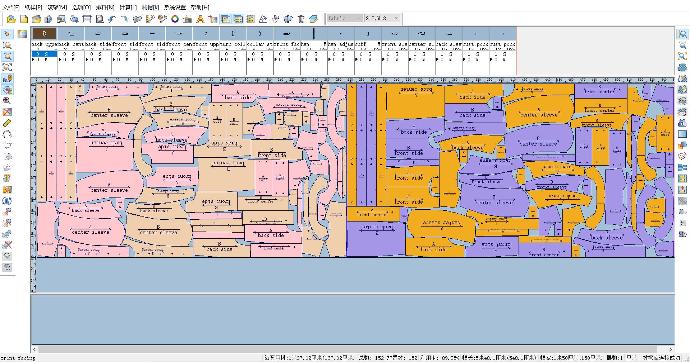Click the blue globe icon in left toolbar
Screen dimensions: 690x362
point(7,201)
